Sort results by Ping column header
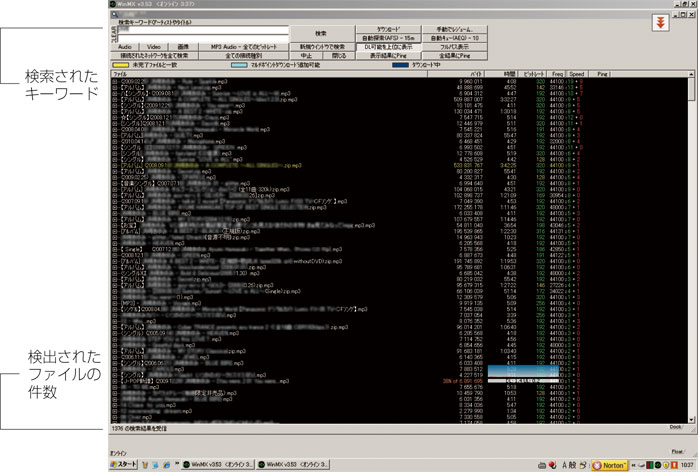This screenshot has width=698, height=472. (x=598, y=74)
